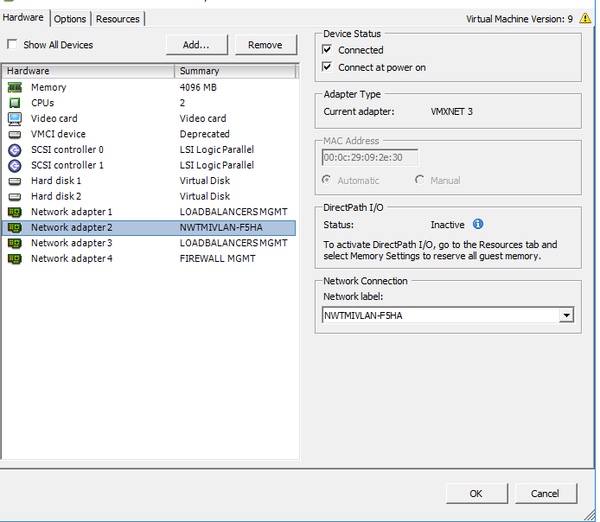Image resolution: width=600 pixels, height=522 pixels.
Task: Select the Hard disk 2 label
Action: 56,196
